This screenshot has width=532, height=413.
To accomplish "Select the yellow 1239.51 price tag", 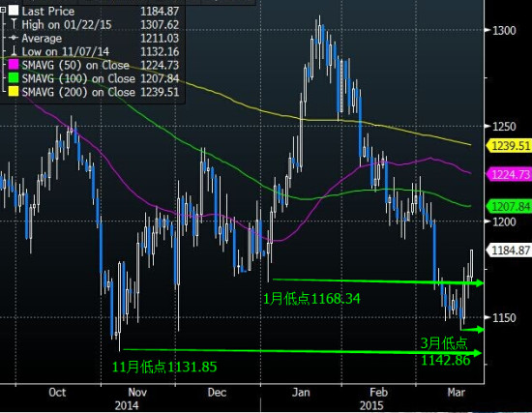I will point(509,146).
